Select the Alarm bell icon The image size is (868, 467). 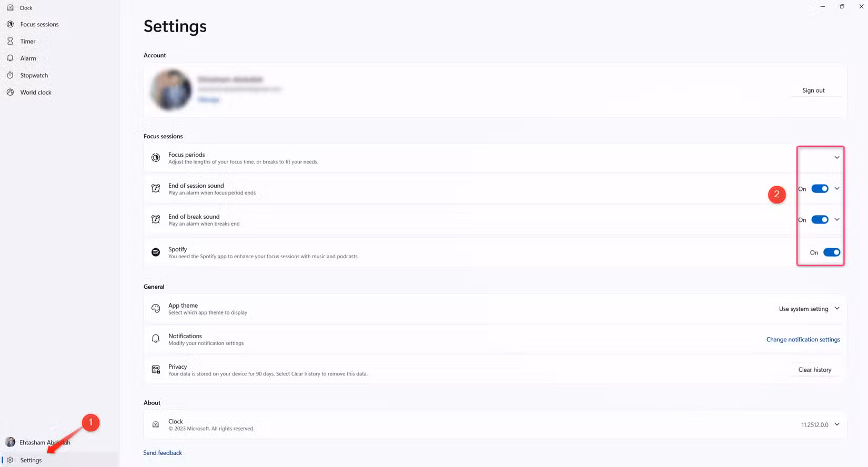[10, 58]
